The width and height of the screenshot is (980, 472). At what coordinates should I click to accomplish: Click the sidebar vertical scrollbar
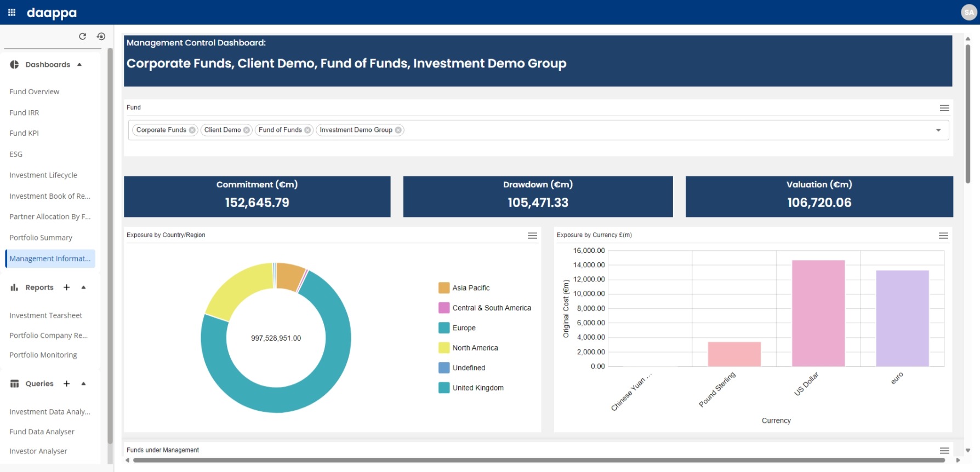pos(110,246)
